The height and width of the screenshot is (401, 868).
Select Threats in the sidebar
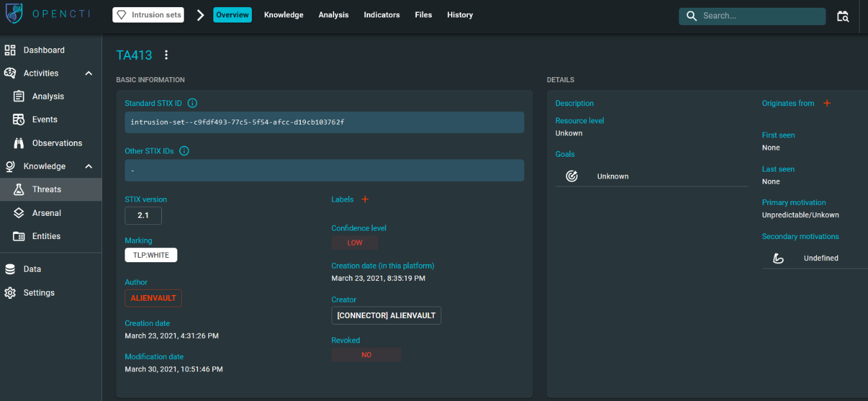coord(51,190)
